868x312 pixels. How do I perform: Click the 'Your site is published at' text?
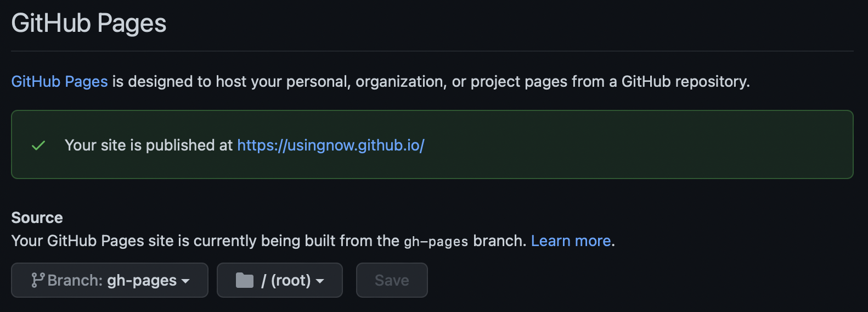coord(149,145)
